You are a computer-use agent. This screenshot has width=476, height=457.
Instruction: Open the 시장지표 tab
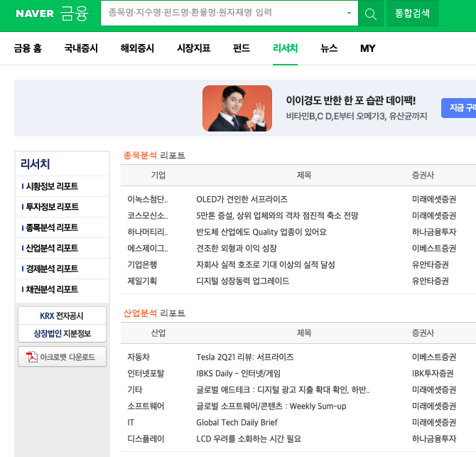click(x=194, y=48)
